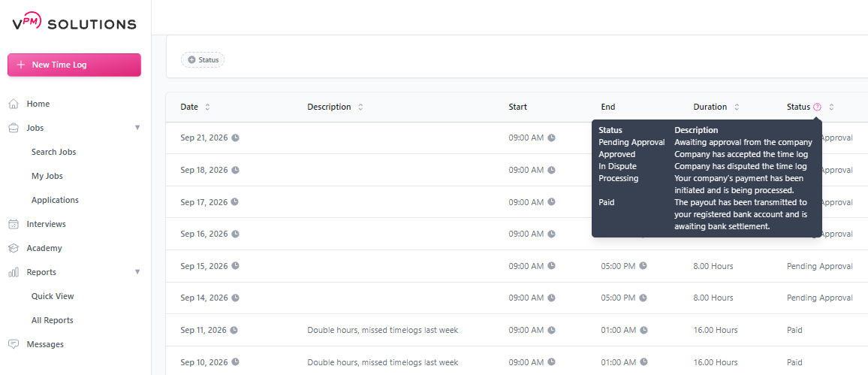The width and height of the screenshot is (868, 375).
Task: Click end time clock icon for Sep 11
Action: pos(643,330)
